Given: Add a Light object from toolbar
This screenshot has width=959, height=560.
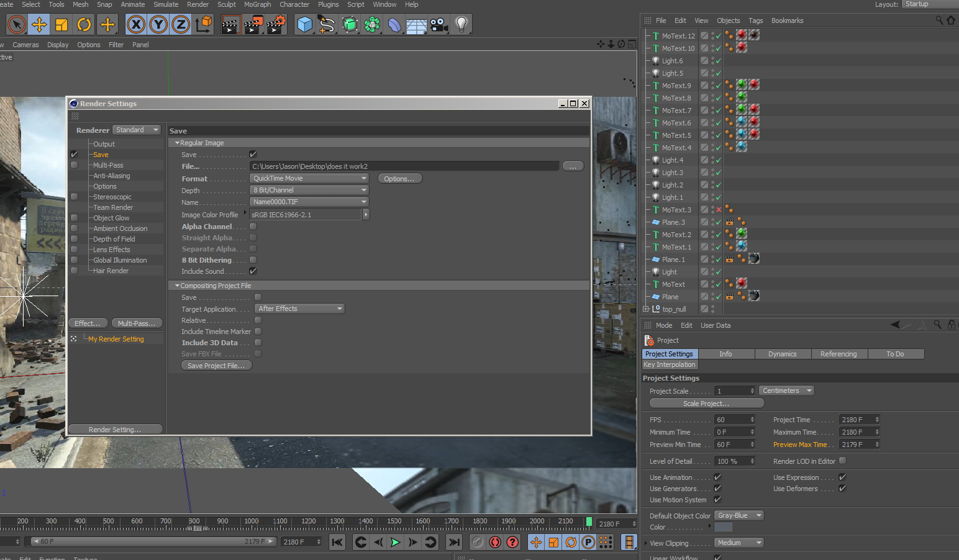Looking at the screenshot, I should click(x=461, y=25).
